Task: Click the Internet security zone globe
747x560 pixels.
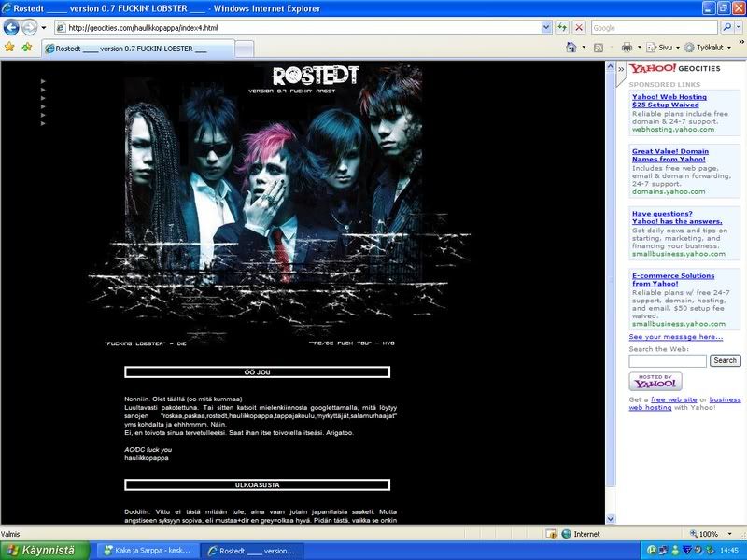Action: pos(567,534)
